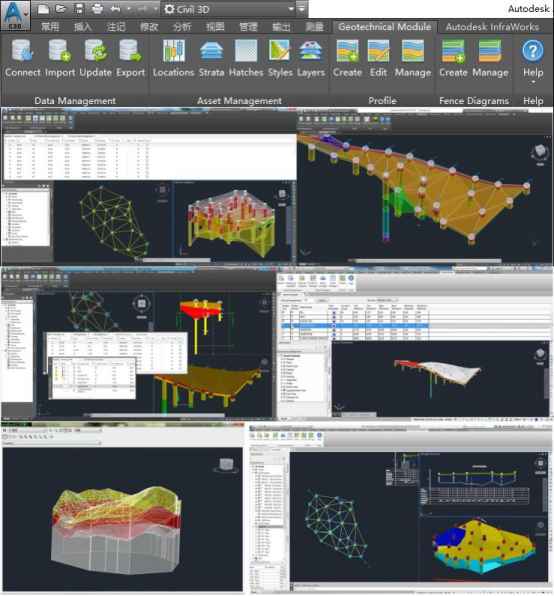Image resolution: width=554 pixels, height=596 pixels.
Task: Click Create in the Profile panel
Action: coord(347,51)
